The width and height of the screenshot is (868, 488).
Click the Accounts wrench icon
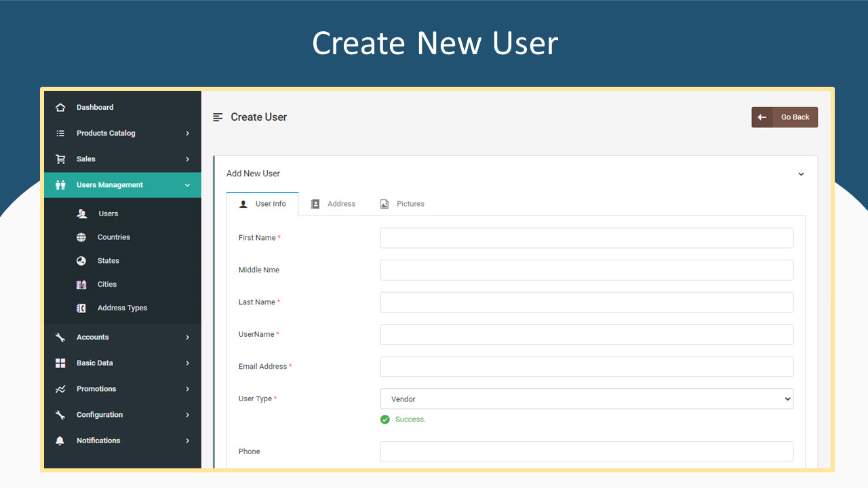(x=60, y=338)
